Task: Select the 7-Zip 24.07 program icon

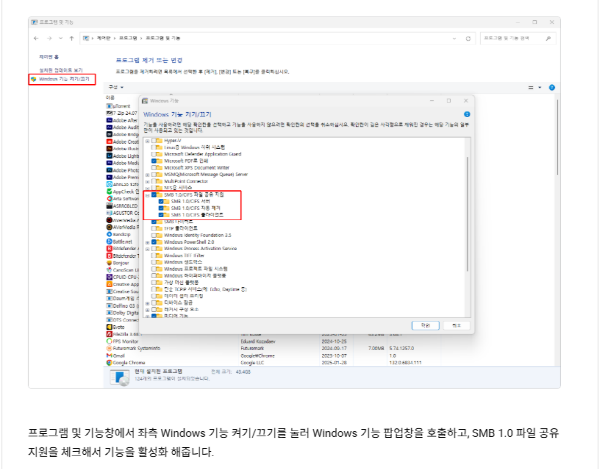Action: pyautogui.click(x=109, y=113)
